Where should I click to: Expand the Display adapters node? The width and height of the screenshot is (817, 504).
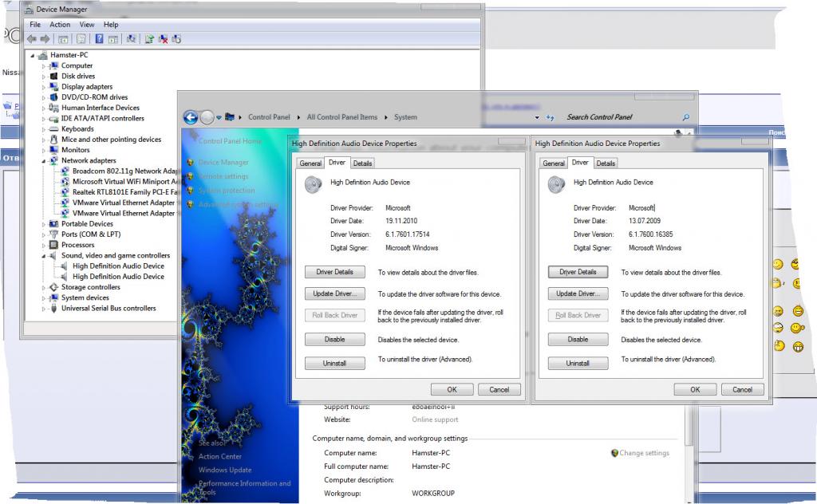[x=45, y=87]
